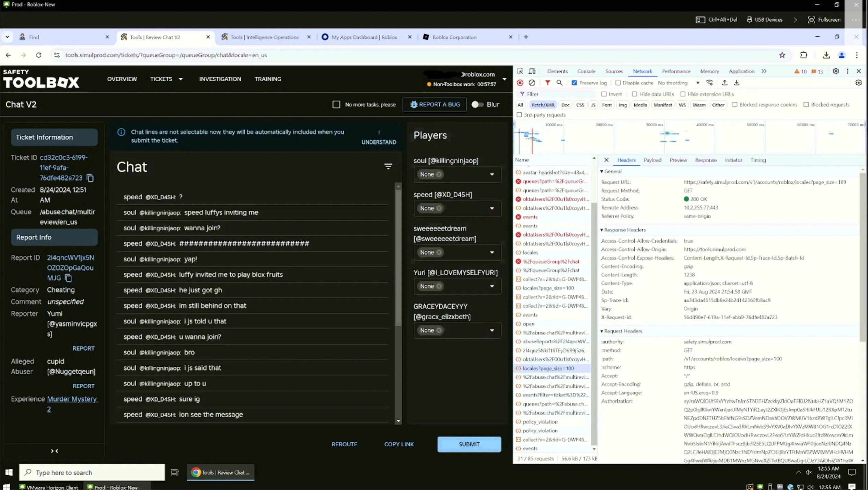
Task: Open Chrome downloads icon
Action: point(826,55)
